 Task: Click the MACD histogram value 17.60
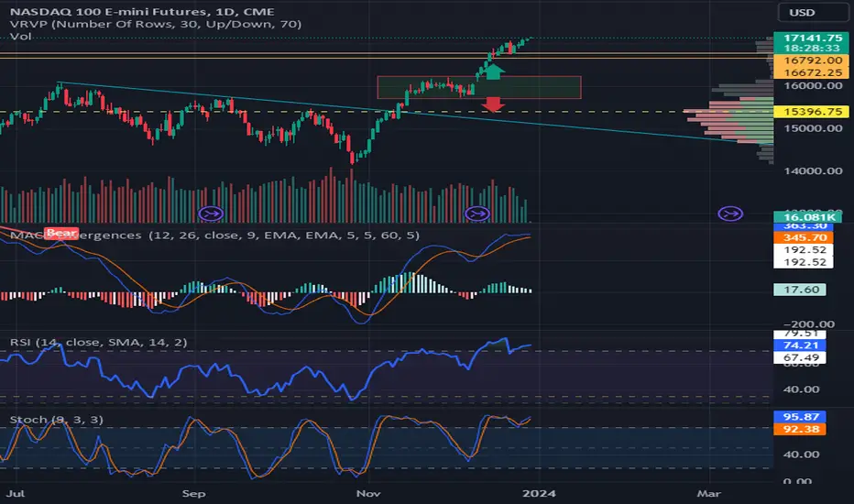pos(800,290)
